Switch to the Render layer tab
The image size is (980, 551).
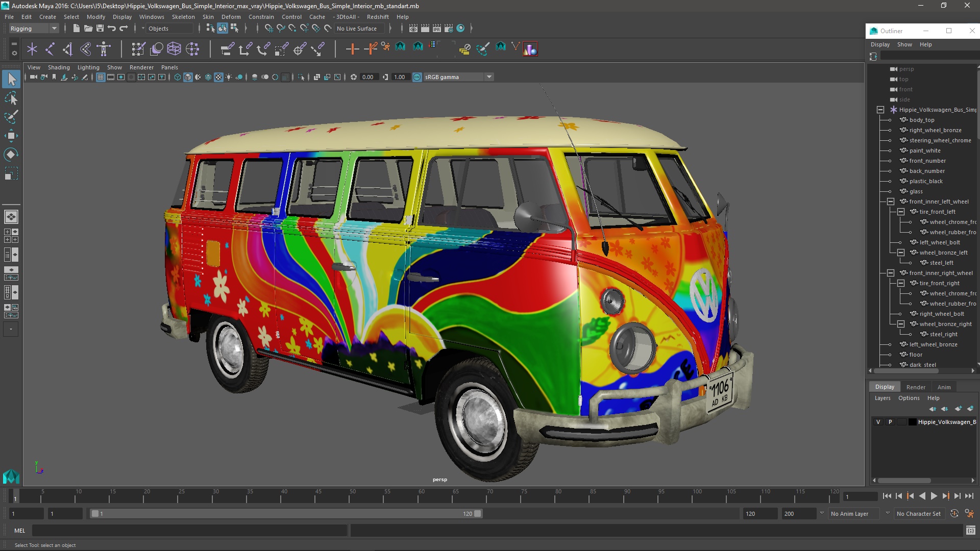(916, 387)
